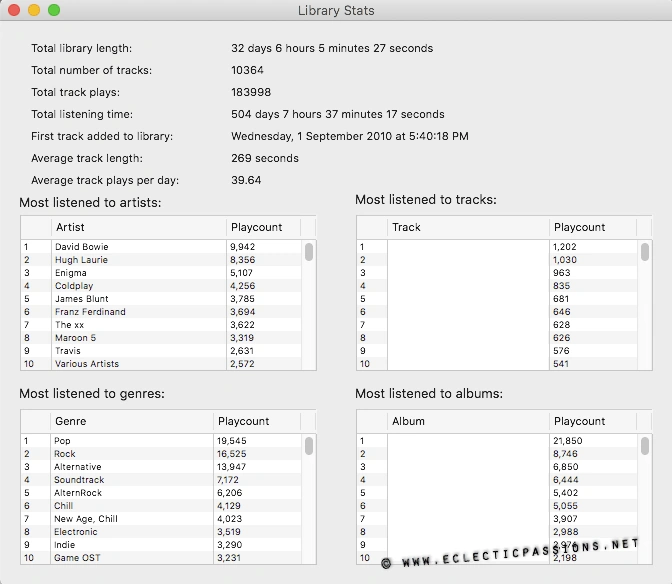Select the Franz Ferdinand artist row

click(161, 312)
